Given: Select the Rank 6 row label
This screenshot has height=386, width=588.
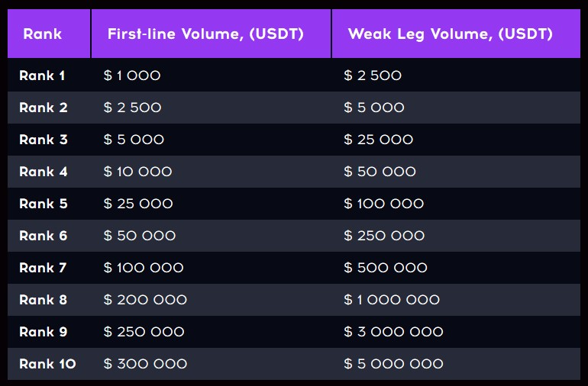Looking at the screenshot, I should [44, 236].
